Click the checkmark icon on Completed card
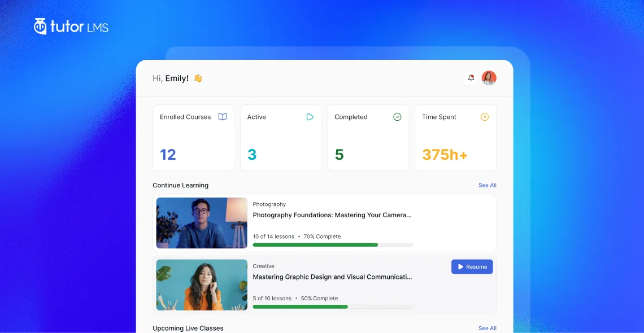Screen dimensions: 644x333 [x=397, y=117]
